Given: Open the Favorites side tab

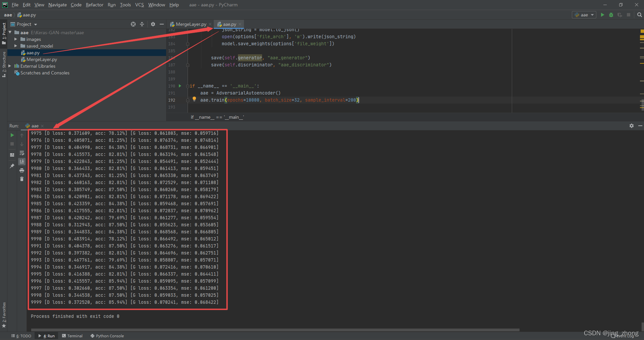Looking at the screenshot, I should point(4,315).
